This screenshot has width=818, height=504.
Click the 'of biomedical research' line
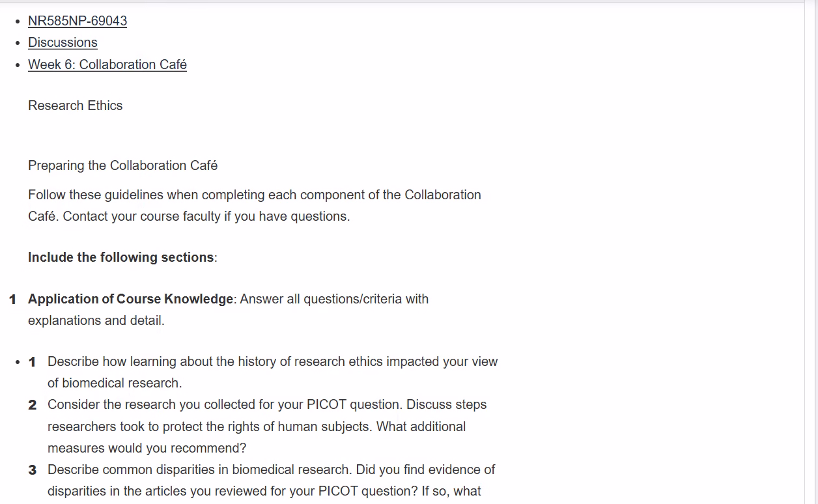(115, 383)
